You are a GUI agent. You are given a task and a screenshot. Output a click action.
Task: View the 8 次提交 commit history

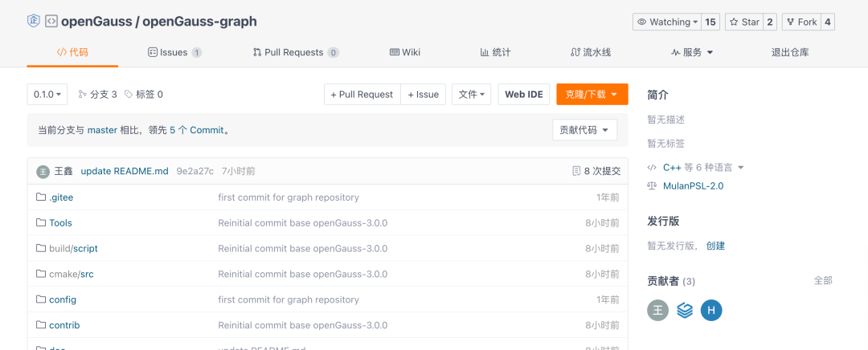pos(602,172)
